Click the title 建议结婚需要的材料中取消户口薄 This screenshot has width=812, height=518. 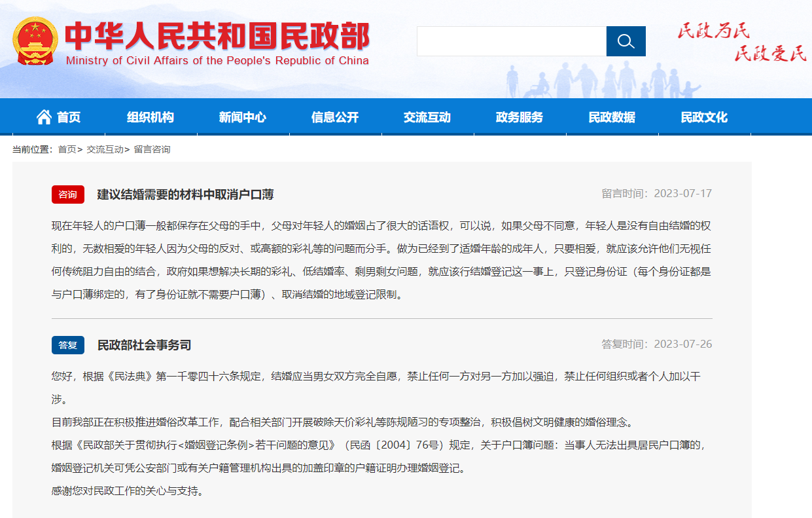[x=185, y=194]
